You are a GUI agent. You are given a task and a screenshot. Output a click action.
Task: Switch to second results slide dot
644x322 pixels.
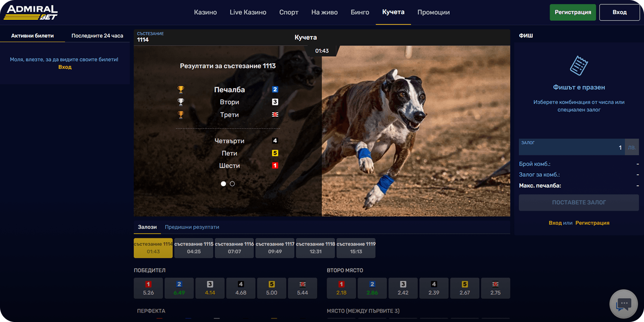pyautogui.click(x=233, y=184)
